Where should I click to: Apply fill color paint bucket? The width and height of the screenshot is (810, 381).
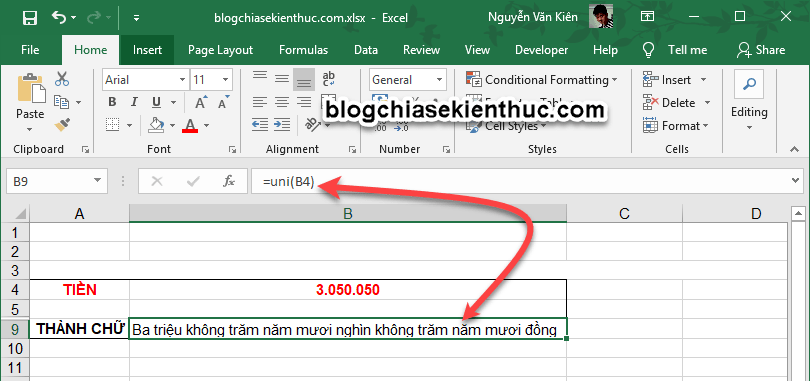(x=155, y=125)
